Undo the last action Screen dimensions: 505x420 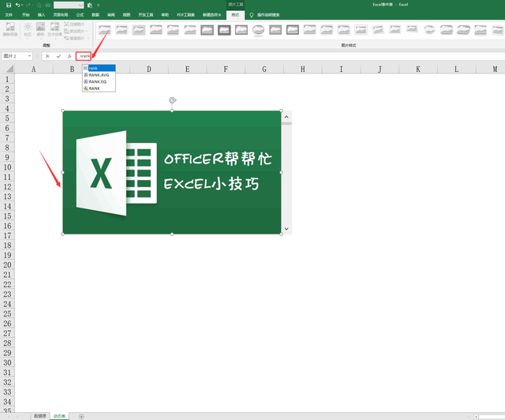tap(17, 5)
